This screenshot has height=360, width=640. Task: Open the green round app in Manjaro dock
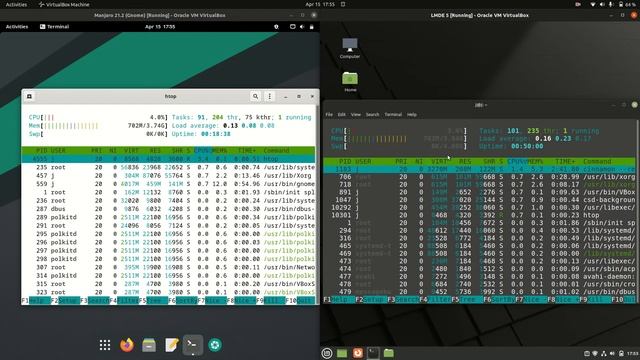click(x=215, y=345)
